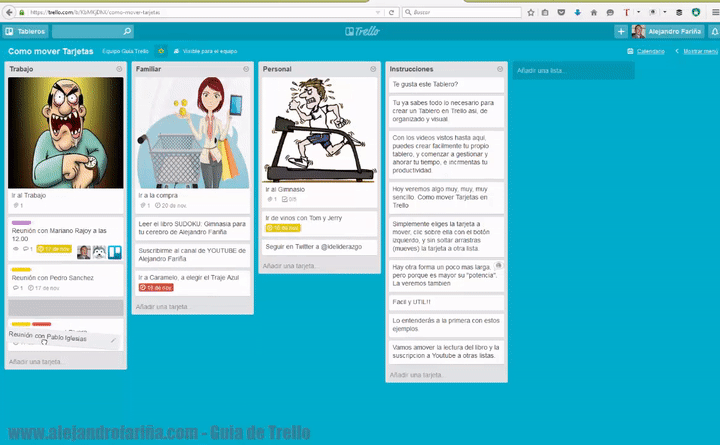Click the watch eye icon on Rajoy card
Viewport: 720px width, 445px height.
(x=16, y=249)
